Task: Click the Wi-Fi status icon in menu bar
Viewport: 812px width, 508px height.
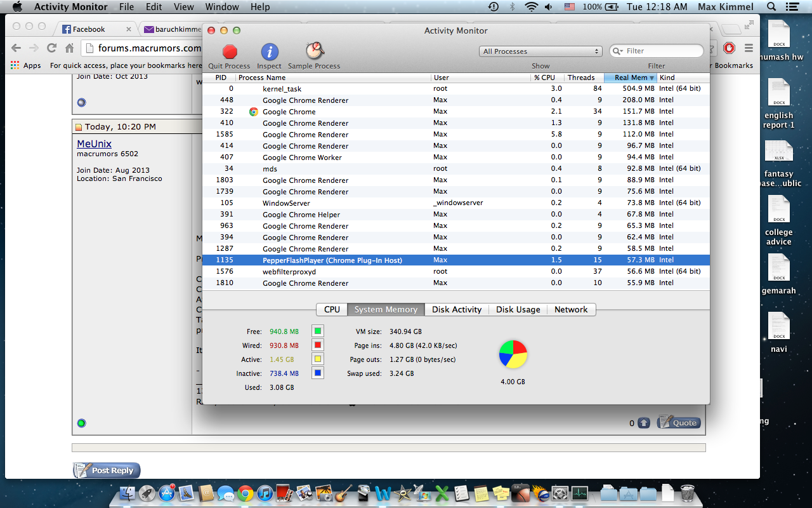Action: pos(531,7)
